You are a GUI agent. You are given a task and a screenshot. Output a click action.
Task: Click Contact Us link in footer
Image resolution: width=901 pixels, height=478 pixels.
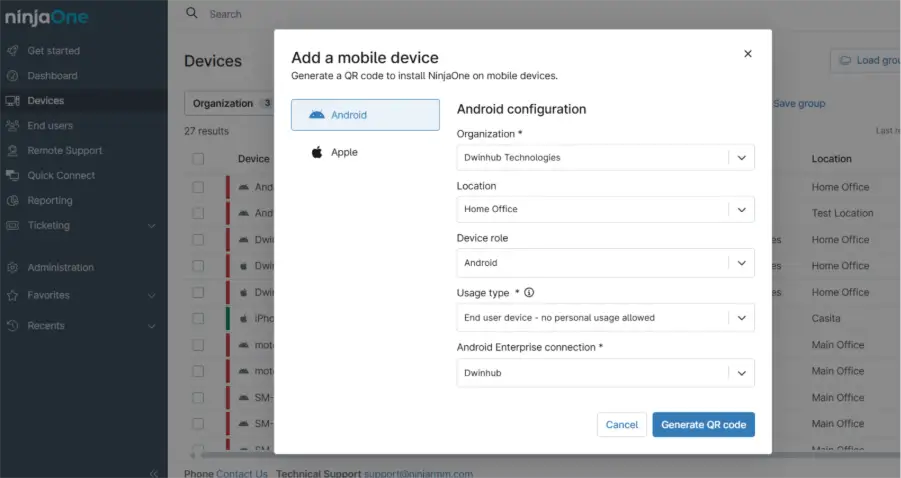point(242,473)
